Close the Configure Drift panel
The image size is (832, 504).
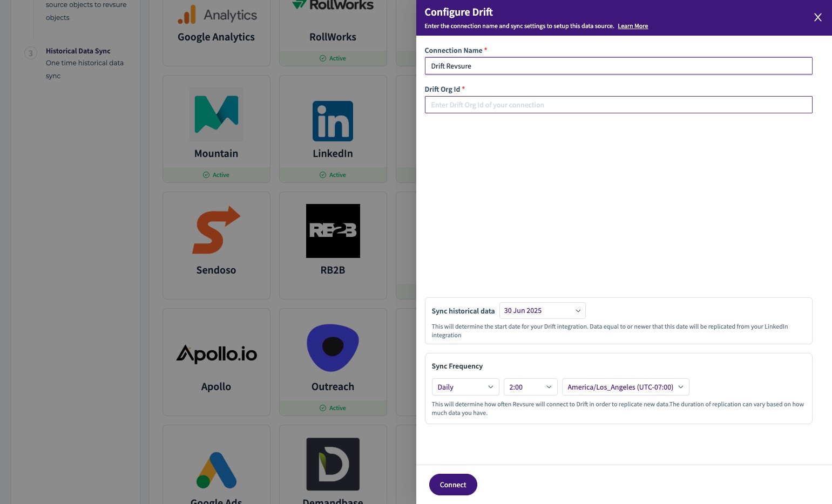tap(817, 17)
